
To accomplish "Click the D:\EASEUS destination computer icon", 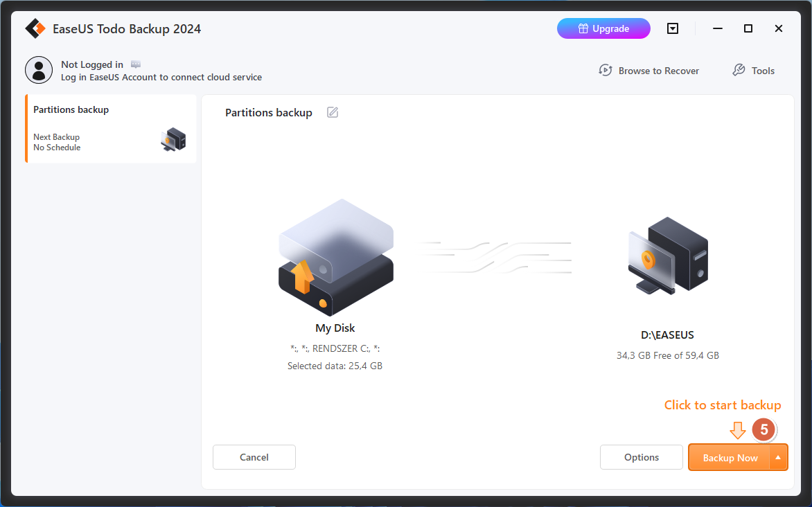I will [x=668, y=256].
